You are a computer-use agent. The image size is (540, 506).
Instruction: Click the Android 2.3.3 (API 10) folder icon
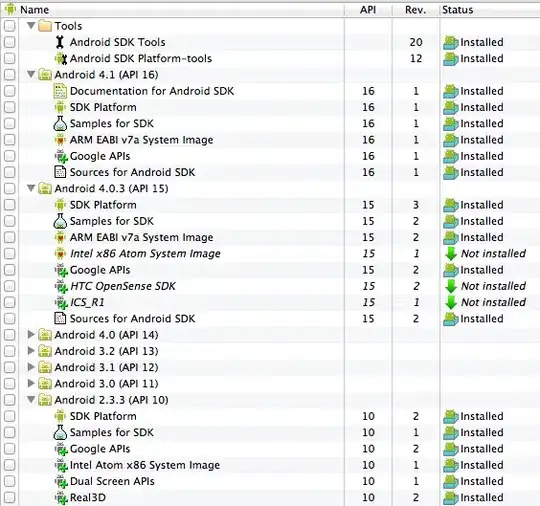(45, 400)
